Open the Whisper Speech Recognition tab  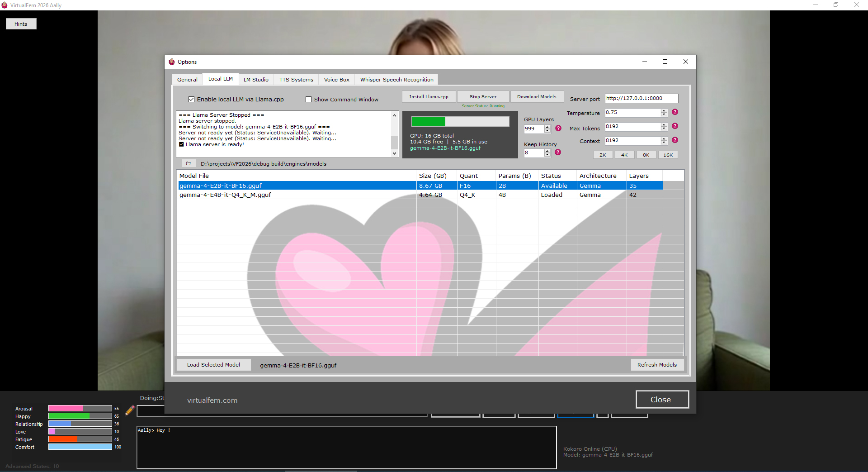(x=396, y=80)
